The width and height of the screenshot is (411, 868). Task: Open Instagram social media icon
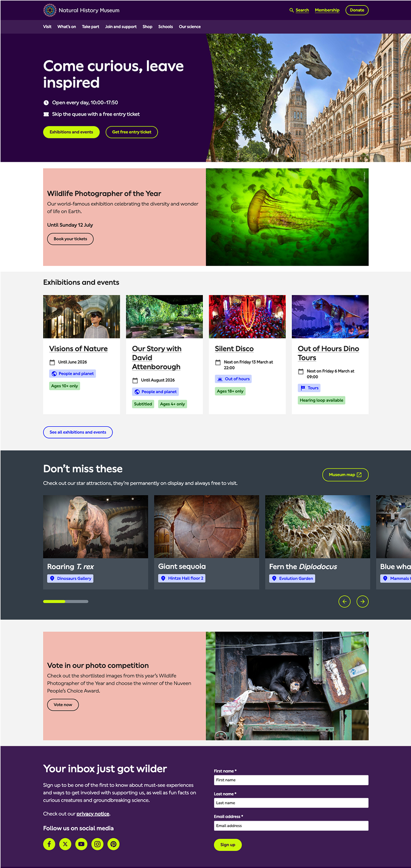tap(98, 844)
